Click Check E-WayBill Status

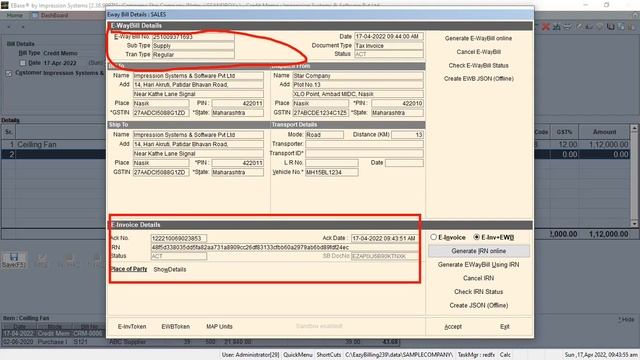pyautogui.click(x=478, y=65)
